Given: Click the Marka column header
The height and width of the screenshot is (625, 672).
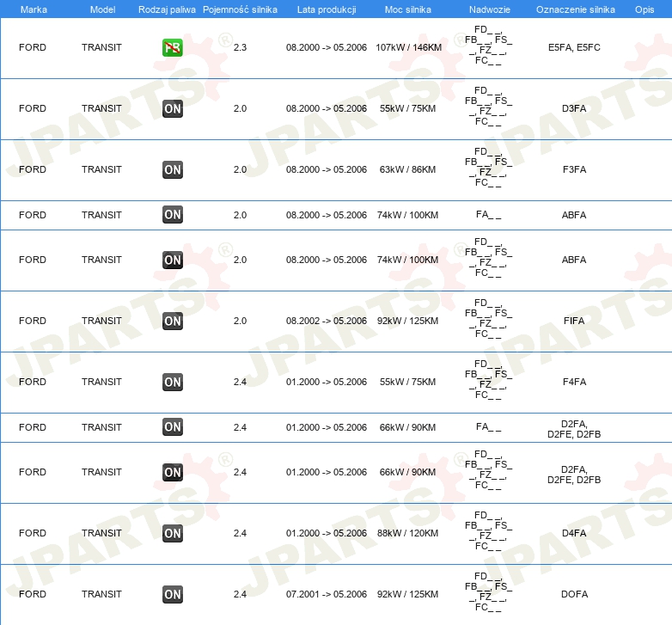Looking at the screenshot, I should pyautogui.click(x=34, y=9).
